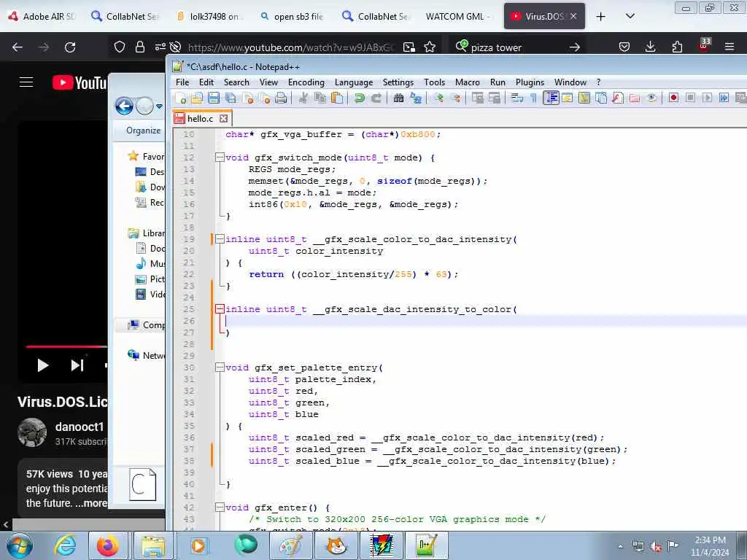
Task: Open the File menu in Notepad++
Action: pyautogui.click(x=182, y=82)
